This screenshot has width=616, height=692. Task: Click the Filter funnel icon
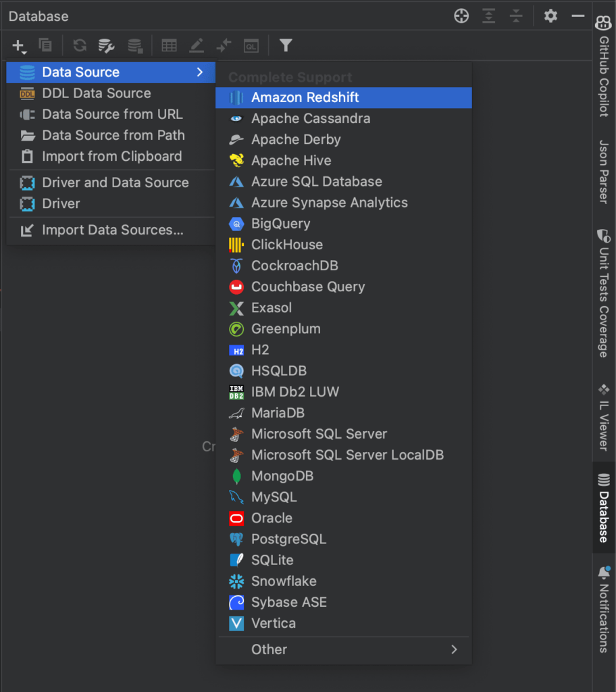click(x=286, y=45)
